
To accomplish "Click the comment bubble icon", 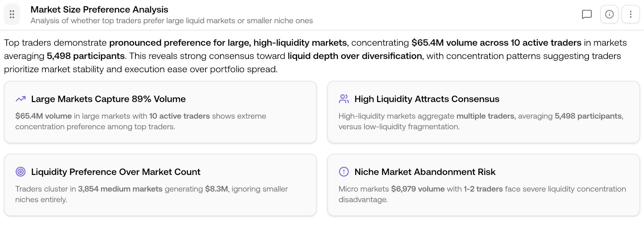I will click(587, 14).
